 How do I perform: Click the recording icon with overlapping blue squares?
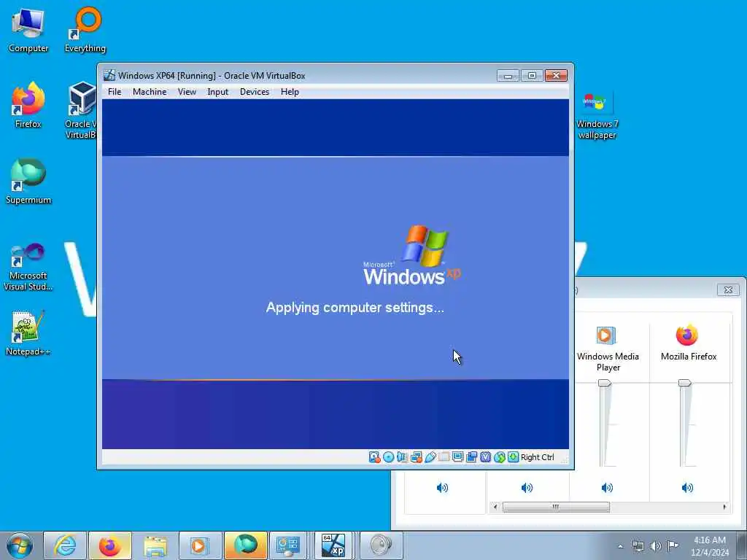tap(471, 457)
